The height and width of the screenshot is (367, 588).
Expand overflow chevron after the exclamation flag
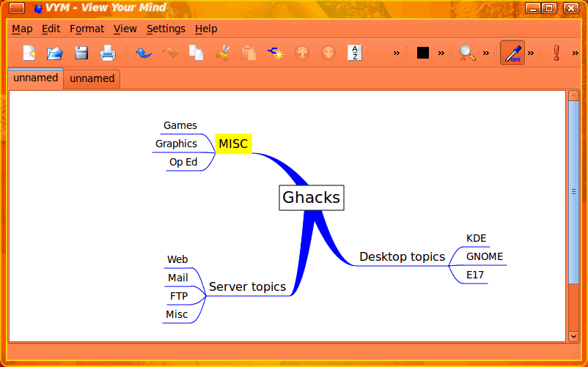coord(576,53)
